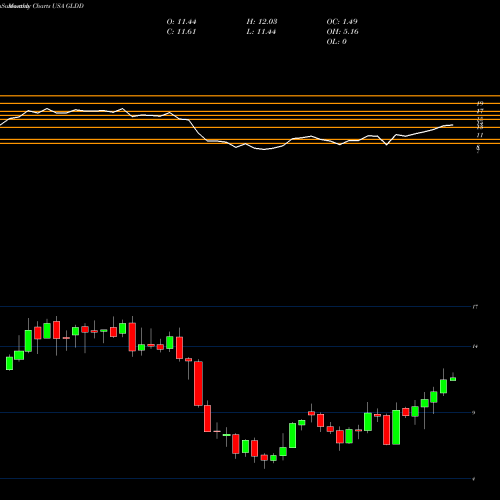Select the close price value 'C: 11.61'
Screen dimensions: 500x500
[181, 32]
